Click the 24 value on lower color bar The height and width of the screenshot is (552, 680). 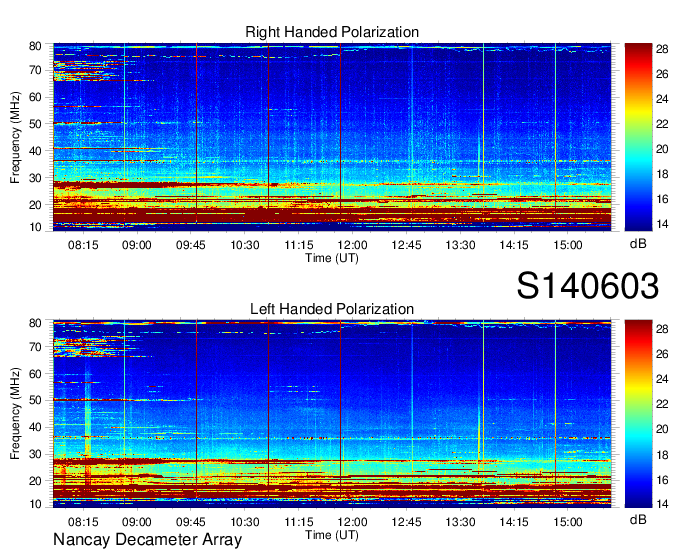click(662, 379)
